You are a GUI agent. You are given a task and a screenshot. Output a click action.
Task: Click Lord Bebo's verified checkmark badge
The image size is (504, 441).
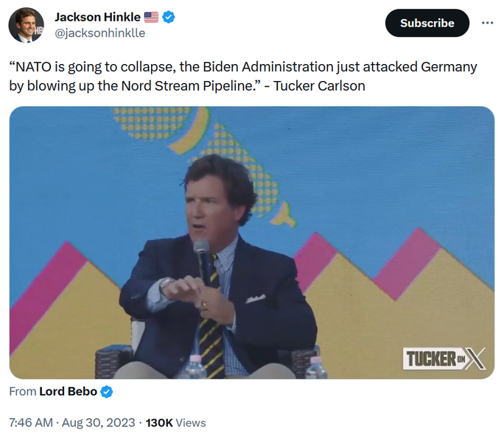click(106, 392)
